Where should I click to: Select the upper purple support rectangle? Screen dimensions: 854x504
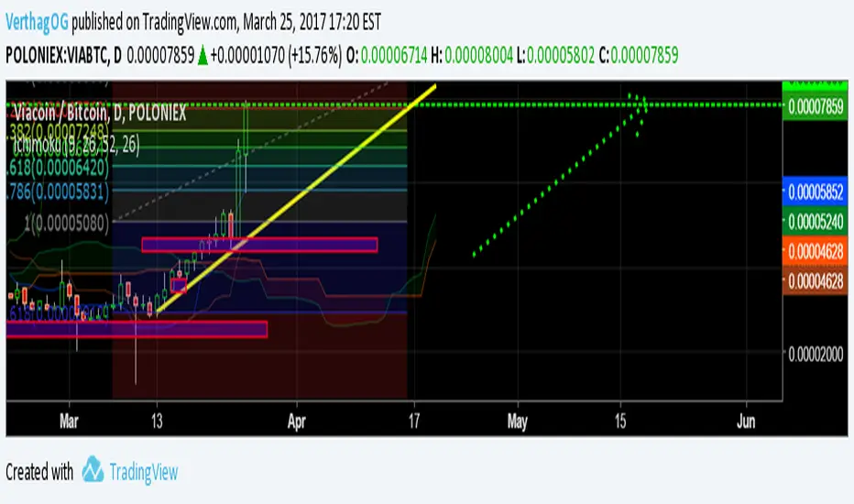259,245
